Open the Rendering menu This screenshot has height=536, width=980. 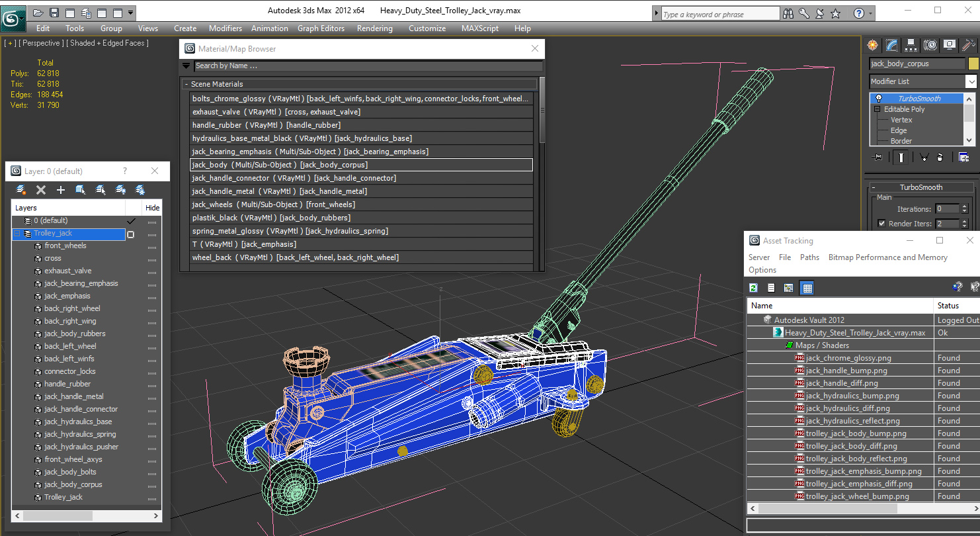coord(374,28)
